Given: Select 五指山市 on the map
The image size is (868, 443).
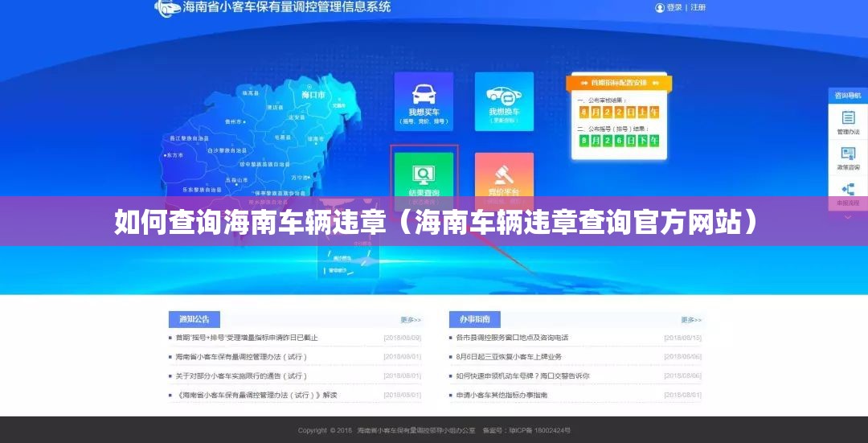Looking at the screenshot, I should pos(236,180).
